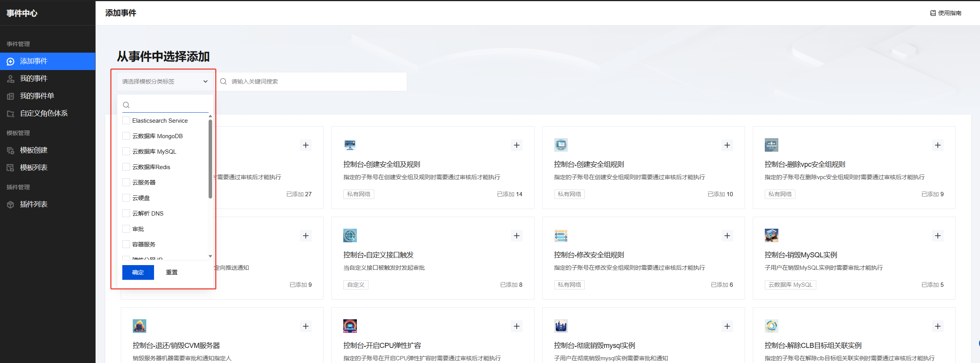The width and height of the screenshot is (980, 363).
Task: Collapse the 请选择模板分类标签 dropdown
Action: click(165, 81)
